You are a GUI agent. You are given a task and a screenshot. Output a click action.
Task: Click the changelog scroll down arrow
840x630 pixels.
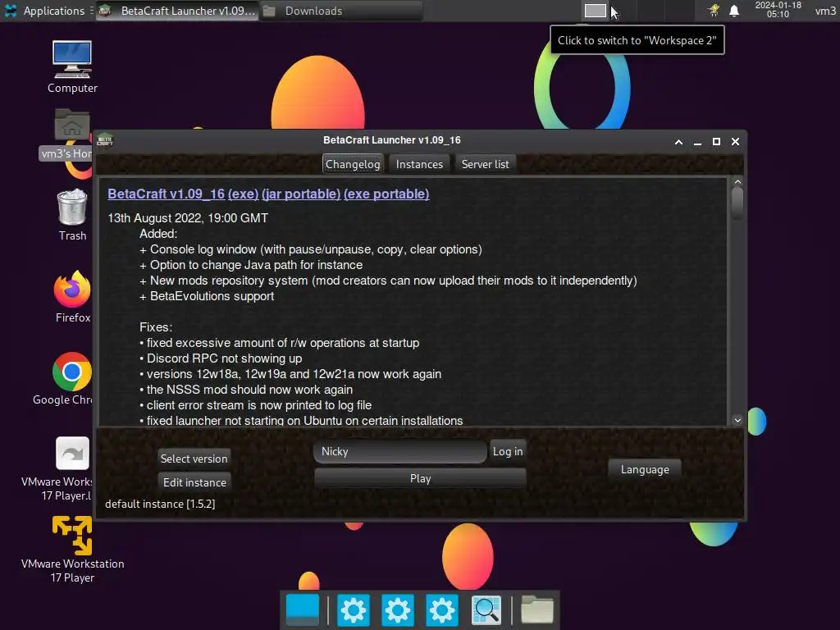[737, 421]
